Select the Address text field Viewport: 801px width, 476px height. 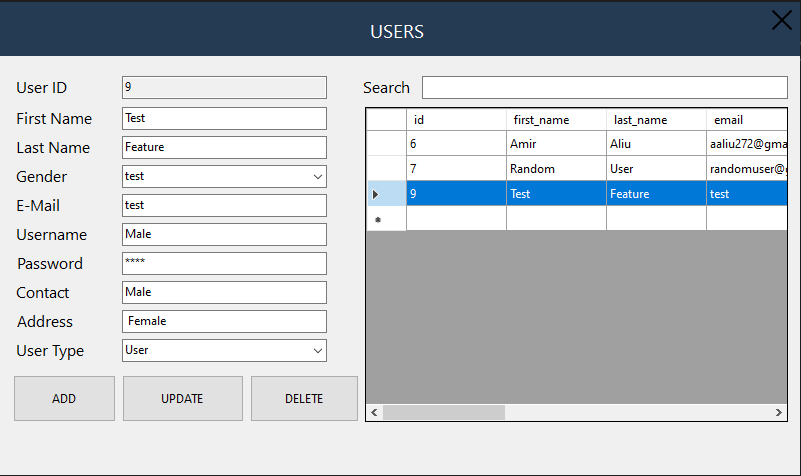224,321
